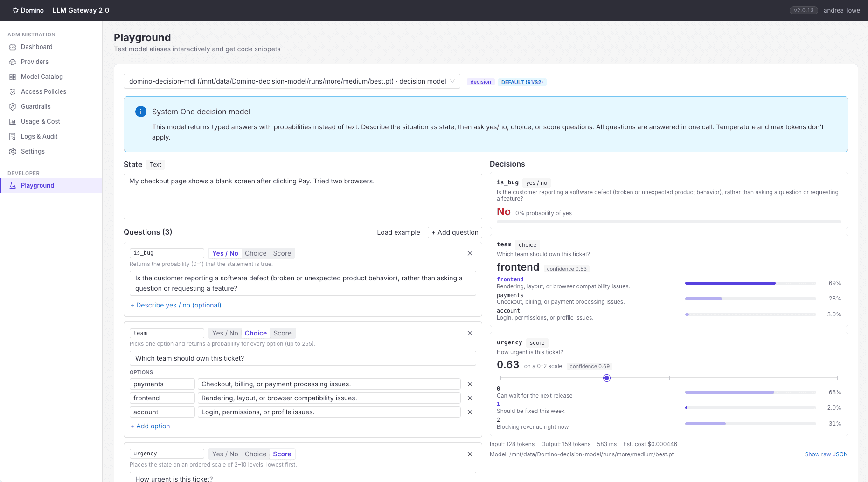Click Load example
The width and height of the screenshot is (868, 482).
[398, 232]
